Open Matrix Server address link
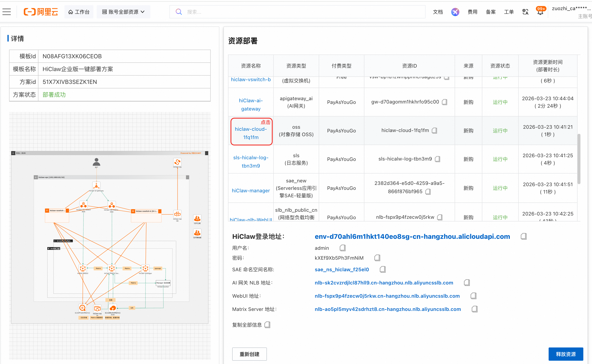The height and width of the screenshot is (364, 592). click(x=388, y=309)
